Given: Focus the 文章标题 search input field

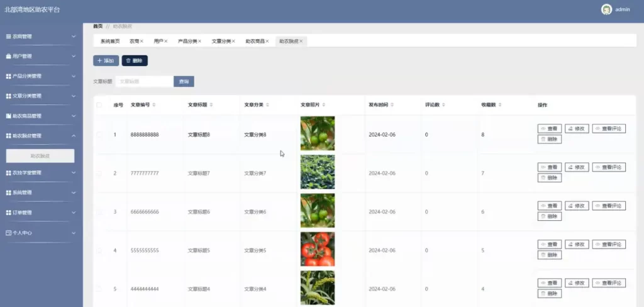Looking at the screenshot, I should tap(144, 81).
